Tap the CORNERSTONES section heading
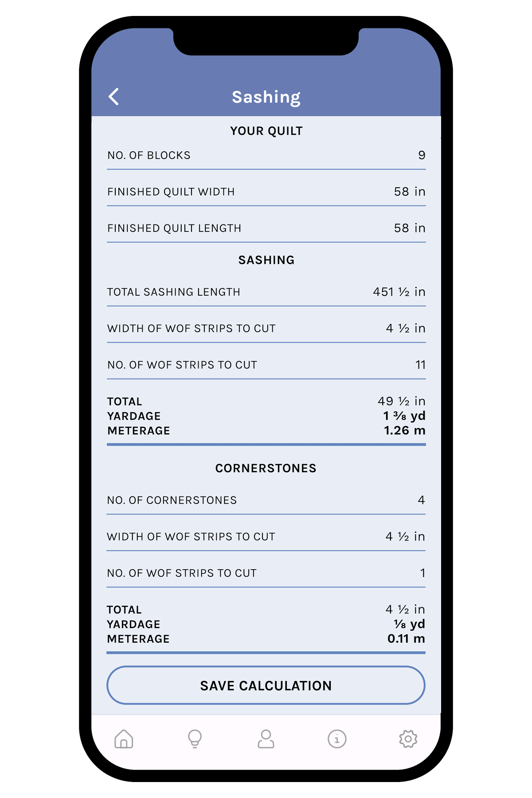532x798 pixels. coord(266,468)
